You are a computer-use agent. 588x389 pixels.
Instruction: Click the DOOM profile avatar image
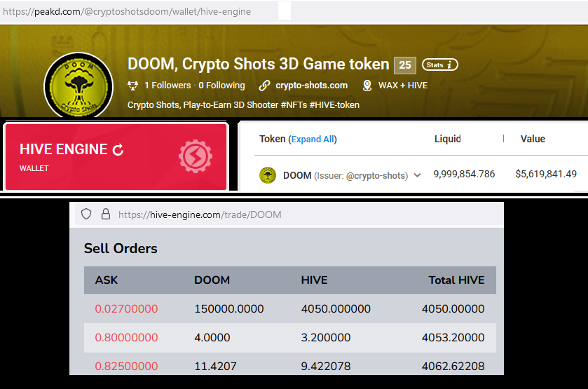pyautogui.click(x=78, y=86)
